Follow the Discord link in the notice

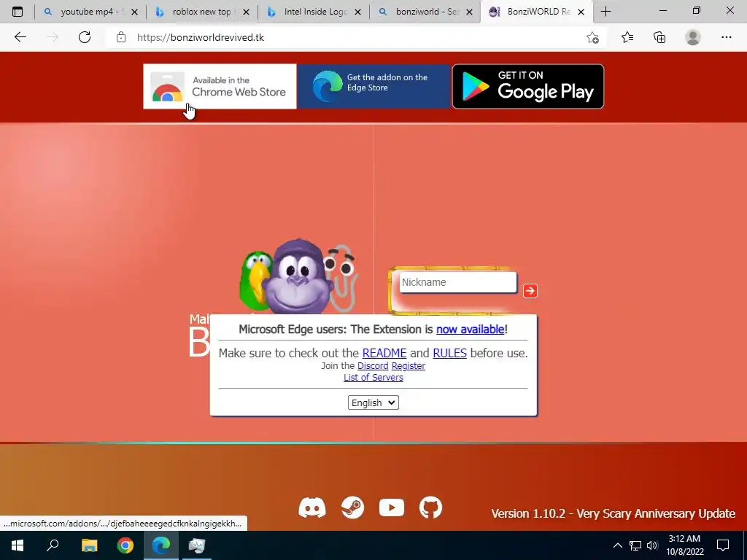point(373,366)
